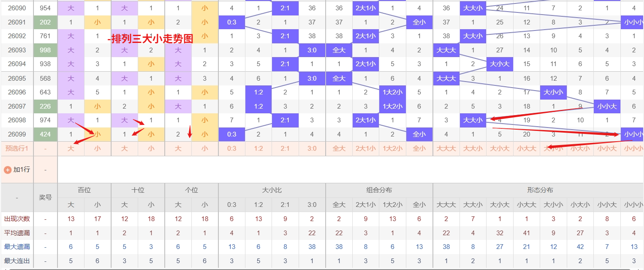Click the 加1行 add-row label
This screenshot has height=270, width=644.
click(21, 170)
